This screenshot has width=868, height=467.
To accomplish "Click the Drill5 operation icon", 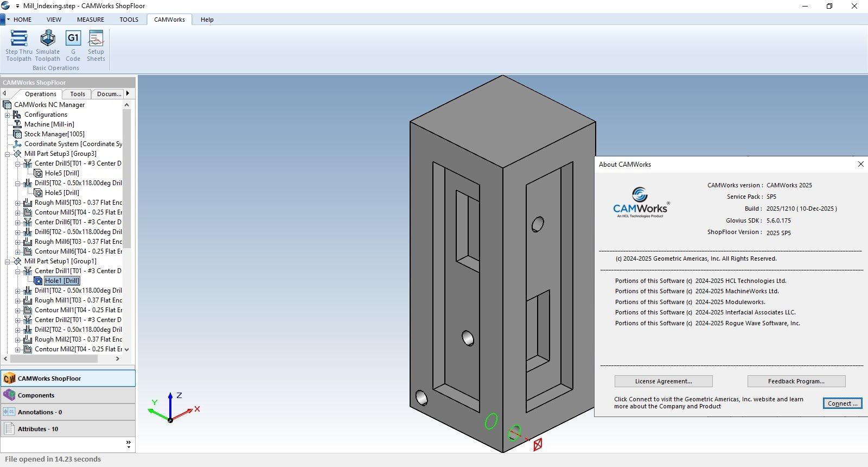I will pos(28,183).
